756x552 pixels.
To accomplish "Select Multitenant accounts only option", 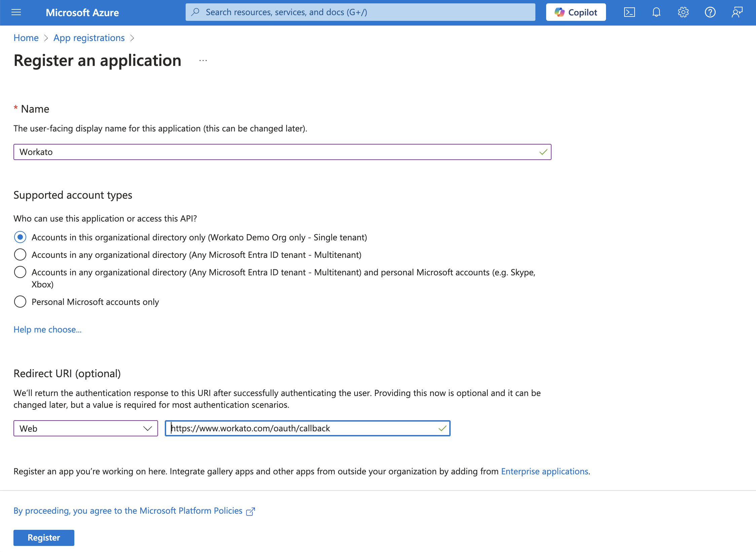I will coord(20,254).
